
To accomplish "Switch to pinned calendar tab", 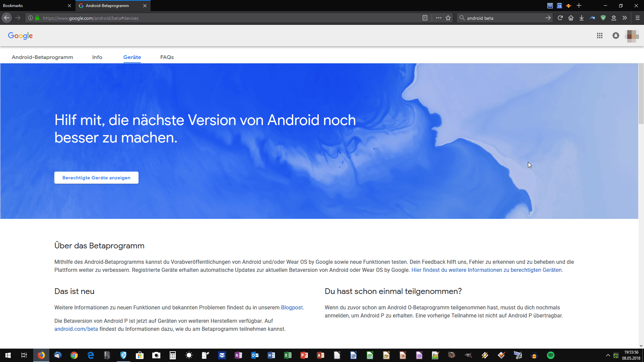I will click(x=559, y=6).
